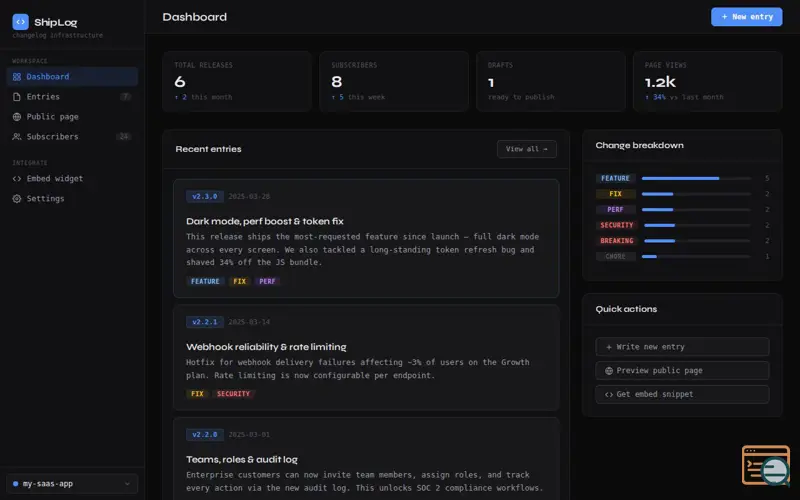This screenshot has height=500, width=800.
Task: Click the FIX tag on v2.2.1 entry
Action: pos(197,394)
